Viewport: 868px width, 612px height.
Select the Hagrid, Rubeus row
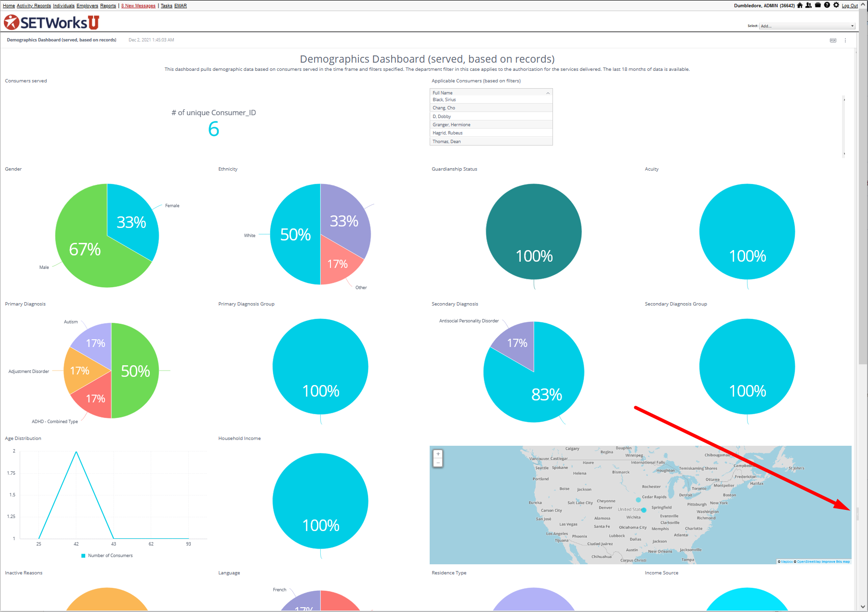[491, 133]
